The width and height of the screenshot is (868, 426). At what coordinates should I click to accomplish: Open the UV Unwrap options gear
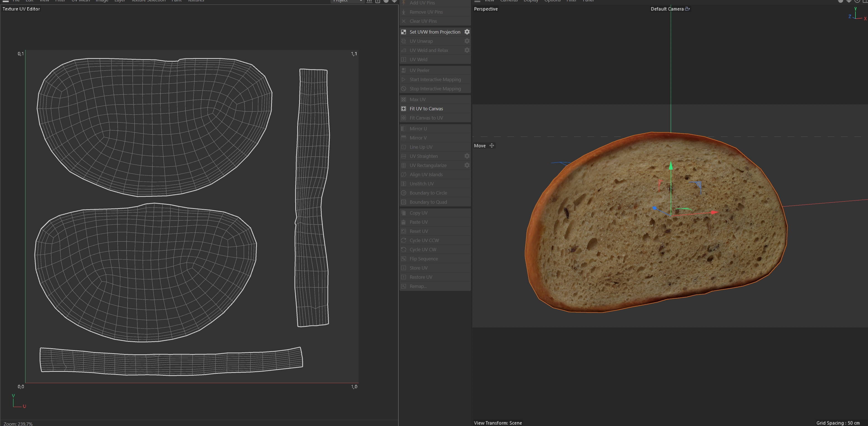pyautogui.click(x=467, y=41)
